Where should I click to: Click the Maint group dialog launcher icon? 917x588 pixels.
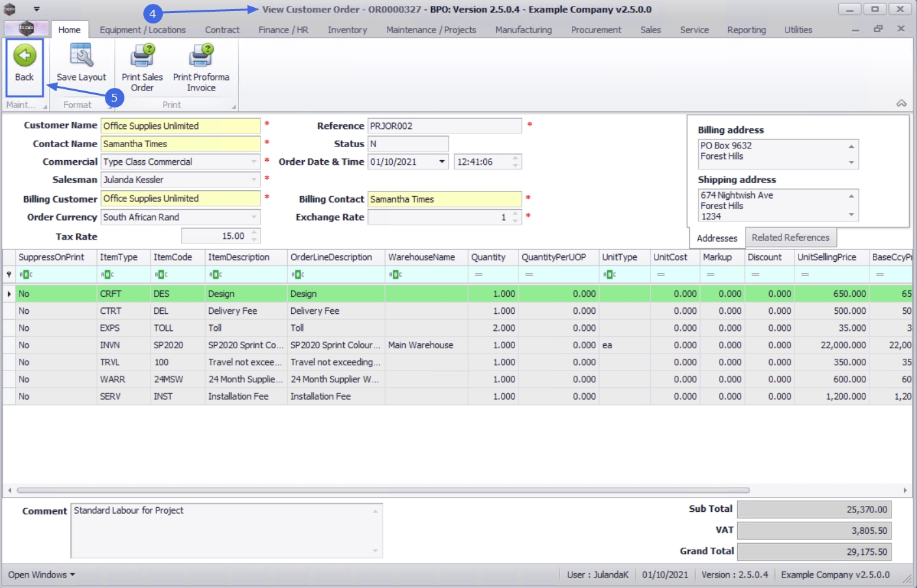pos(45,106)
